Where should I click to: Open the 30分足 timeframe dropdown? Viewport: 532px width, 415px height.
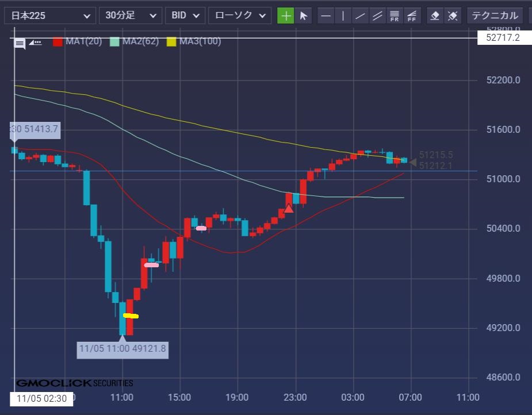130,16
